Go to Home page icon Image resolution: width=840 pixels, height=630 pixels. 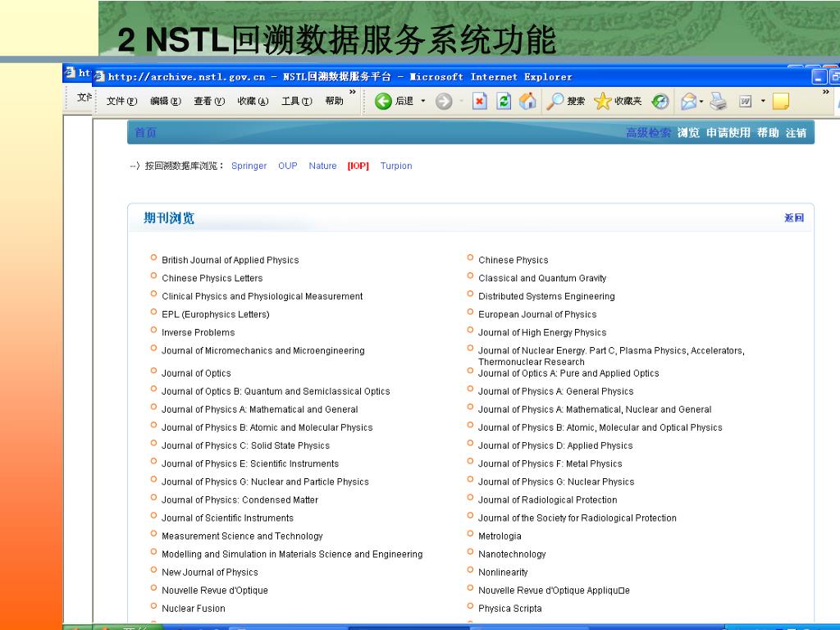[527, 101]
